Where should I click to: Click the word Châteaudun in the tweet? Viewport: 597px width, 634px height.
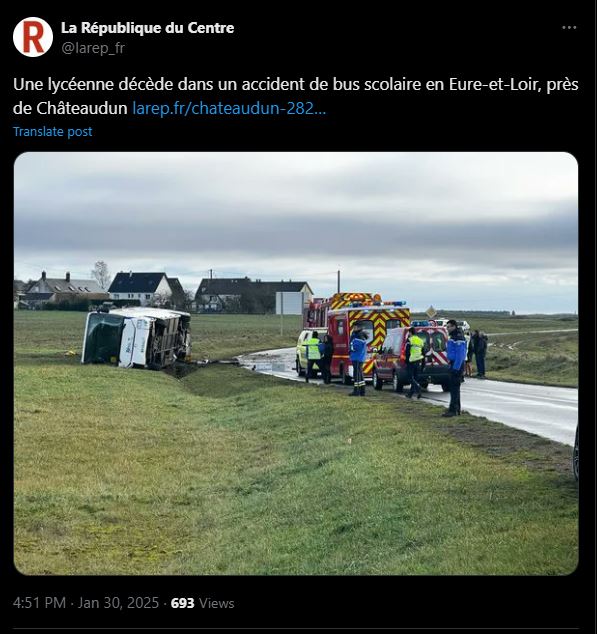(x=82, y=108)
